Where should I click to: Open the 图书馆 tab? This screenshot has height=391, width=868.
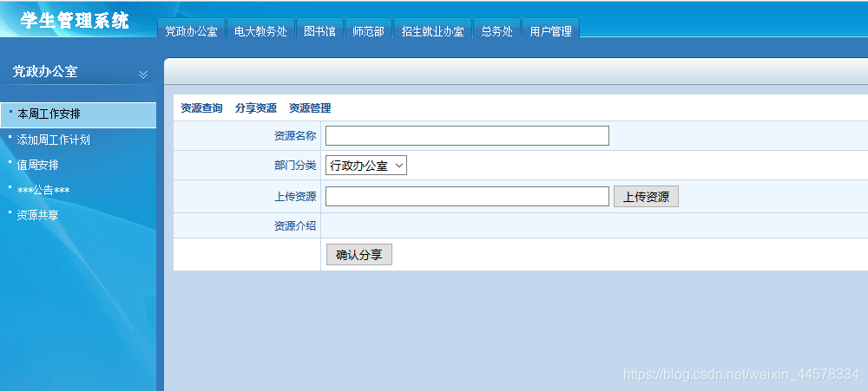coord(320,29)
